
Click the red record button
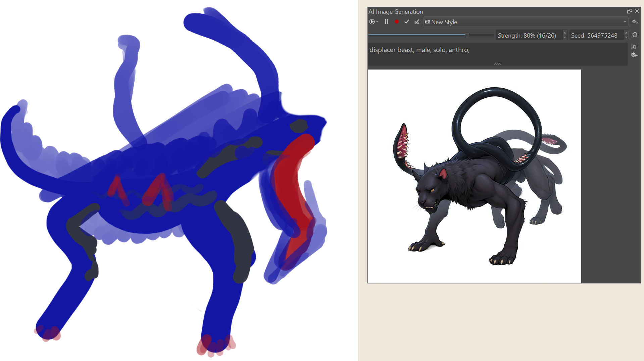[397, 22]
